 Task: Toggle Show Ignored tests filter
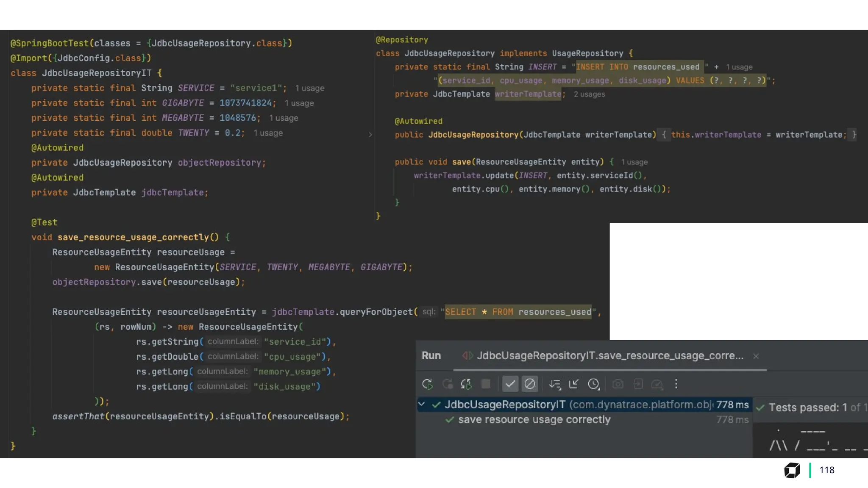coord(530,384)
